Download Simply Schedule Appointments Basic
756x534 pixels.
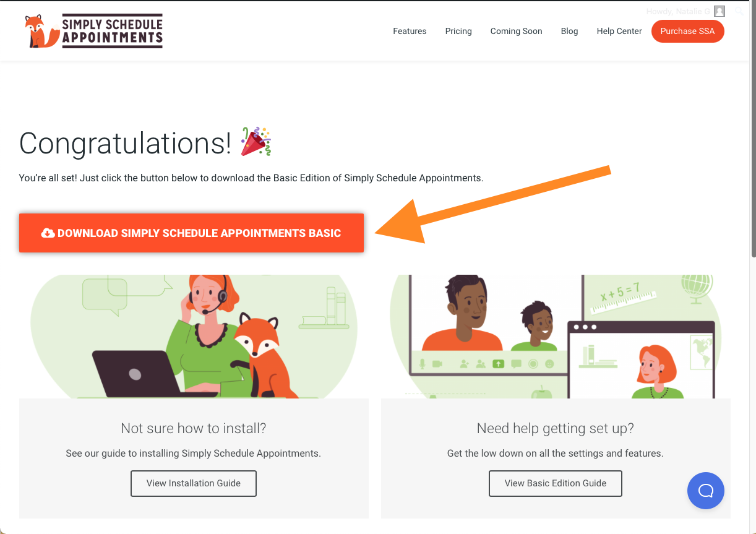199,233
